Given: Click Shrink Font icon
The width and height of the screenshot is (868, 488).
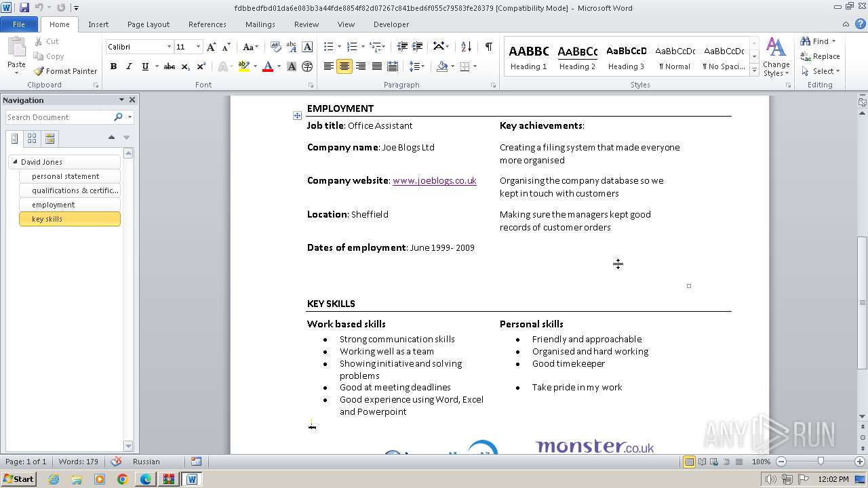Looking at the screenshot, I should tap(227, 47).
